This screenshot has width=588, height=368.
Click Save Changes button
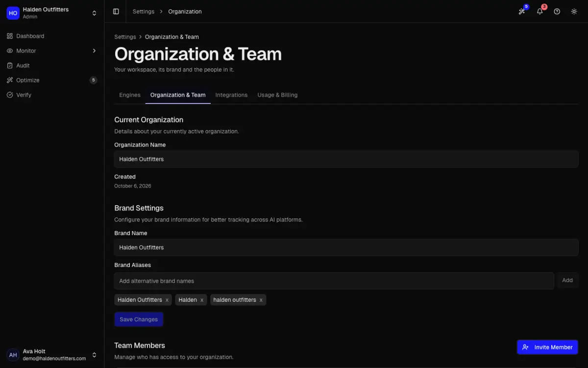(x=139, y=319)
